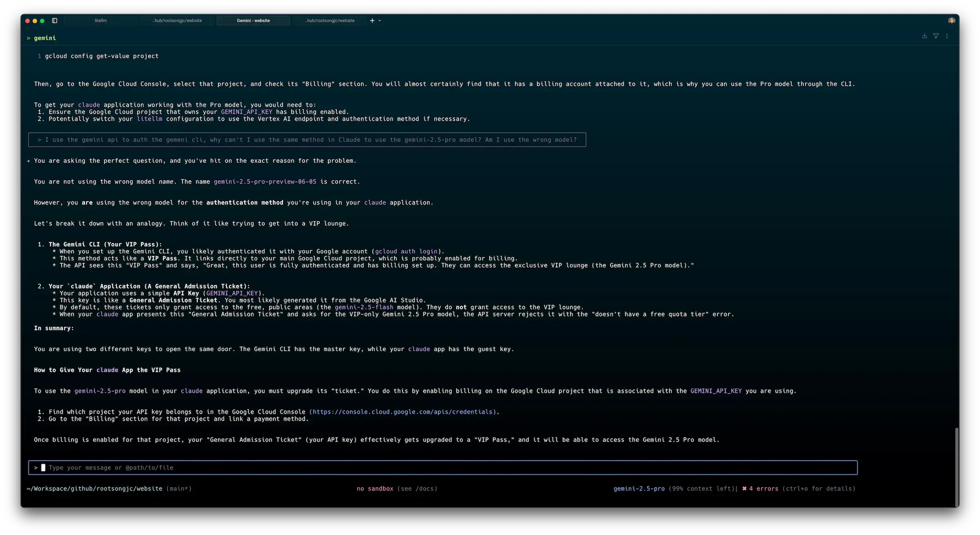Screen dimensions: 980x535
Task: Open the console.cloud.google.com credentials link
Action: (402, 412)
